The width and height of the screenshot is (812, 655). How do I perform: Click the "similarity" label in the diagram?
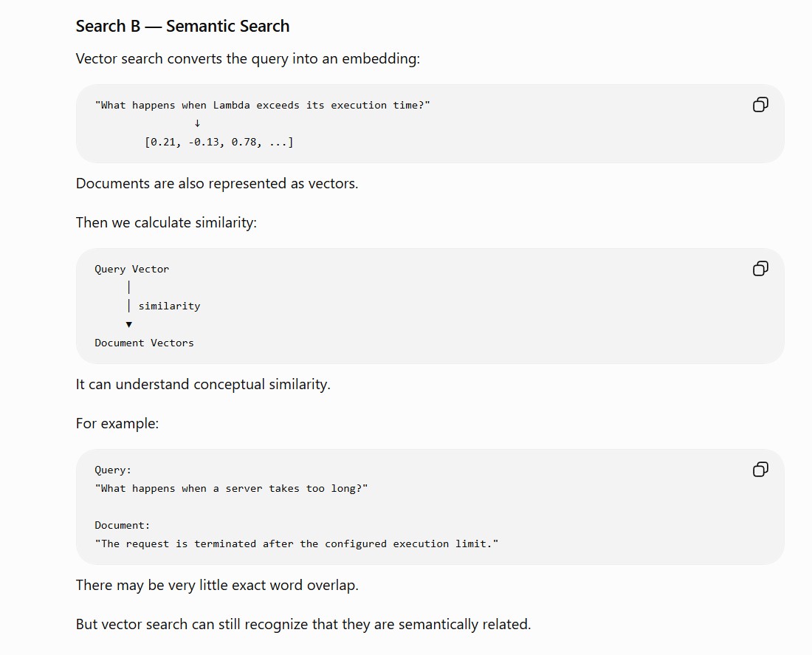pyautogui.click(x=169, y=306)
